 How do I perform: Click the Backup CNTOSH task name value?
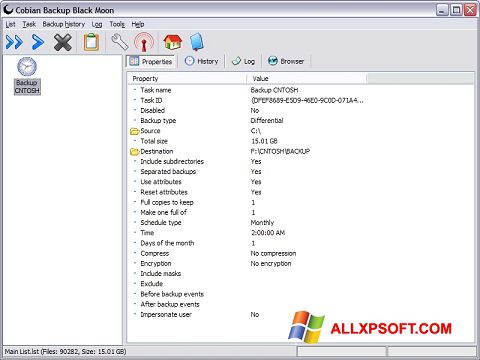(x=274, y=90)
